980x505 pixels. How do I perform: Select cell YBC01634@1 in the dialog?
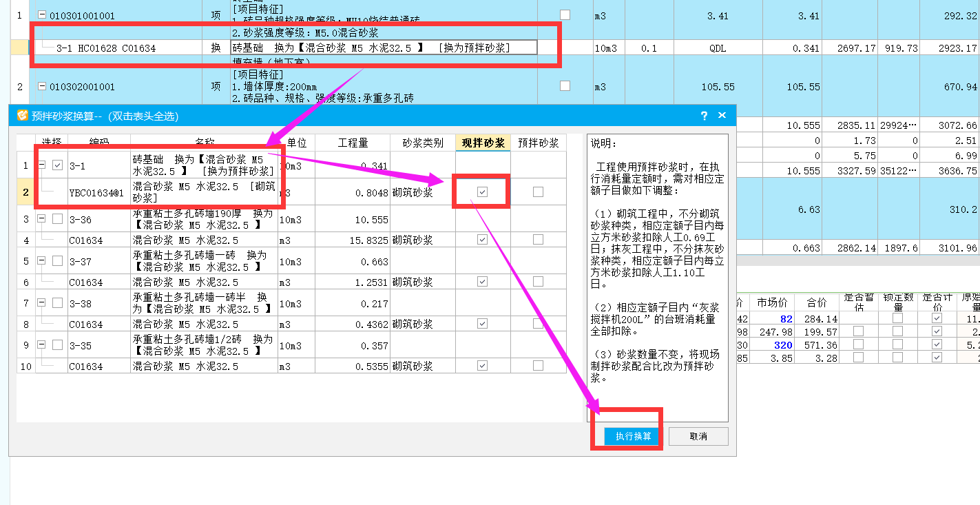pos(98,192)
